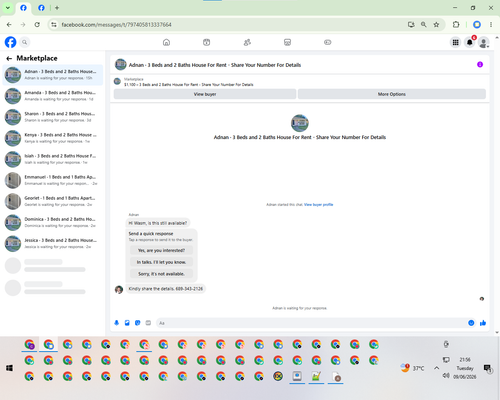The width and height of the screenshot is (500, 400).
Task: Attach a file with the photo icon
Action: (127, 323)
